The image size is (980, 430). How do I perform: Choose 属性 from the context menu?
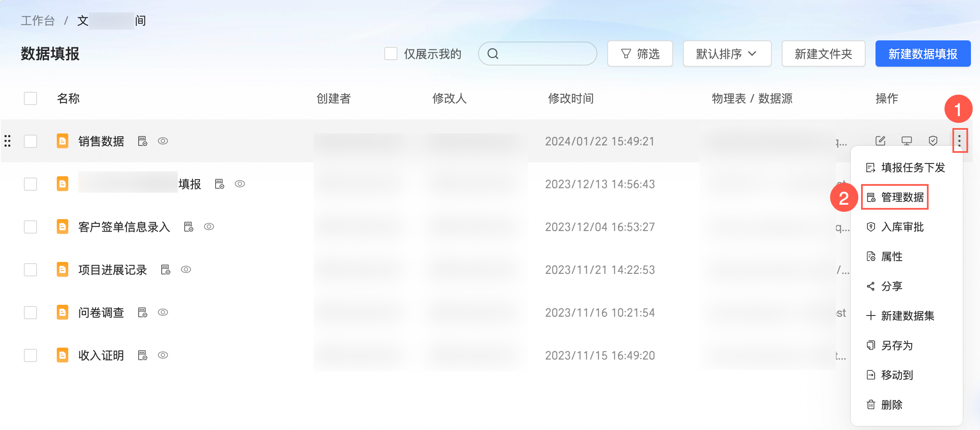pyautogui.click(x=906, y=257)
